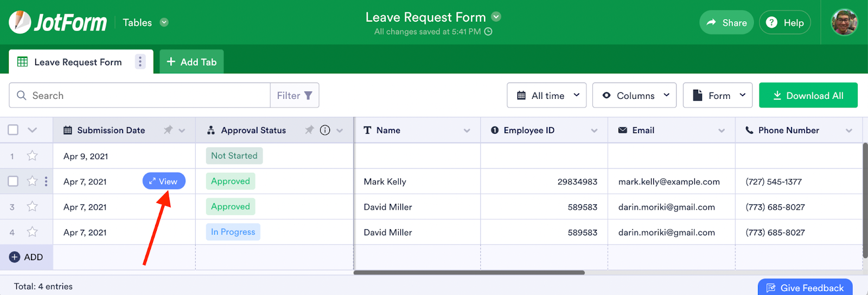Click Add Tab to create a new tab
Viewport: 868px width, 295px height.
pos(192,62)
